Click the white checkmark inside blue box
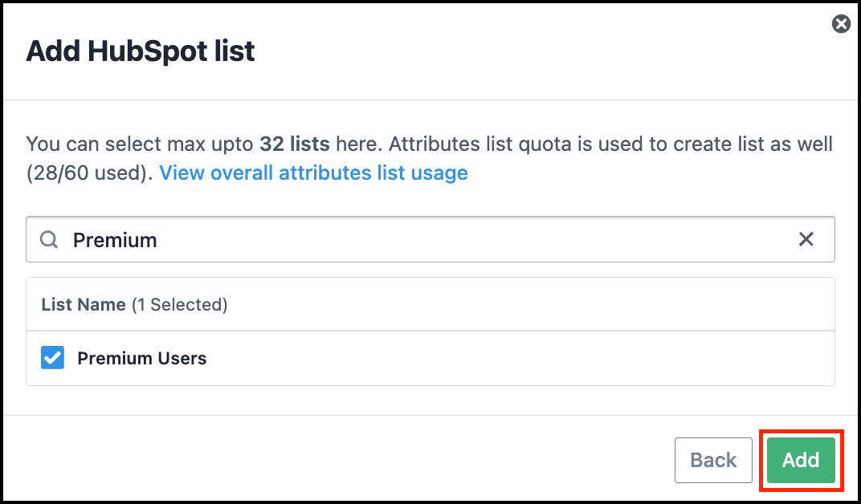The image size is (861, 504). (53, 358)
